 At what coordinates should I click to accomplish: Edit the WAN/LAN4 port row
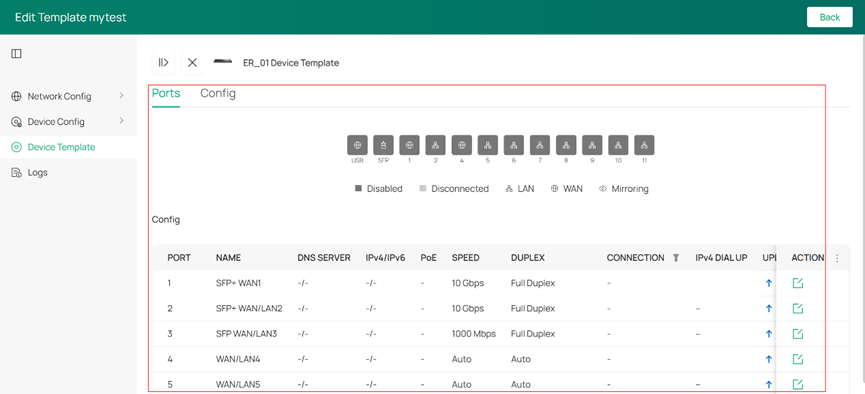(x=797, y=359)
